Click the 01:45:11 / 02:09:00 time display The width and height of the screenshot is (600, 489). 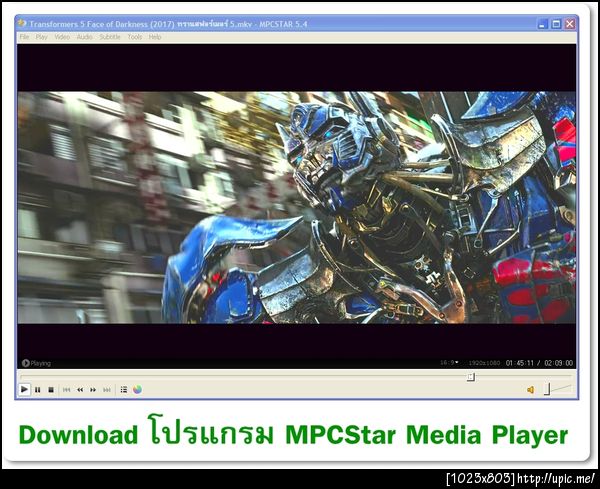coord(539,363)
